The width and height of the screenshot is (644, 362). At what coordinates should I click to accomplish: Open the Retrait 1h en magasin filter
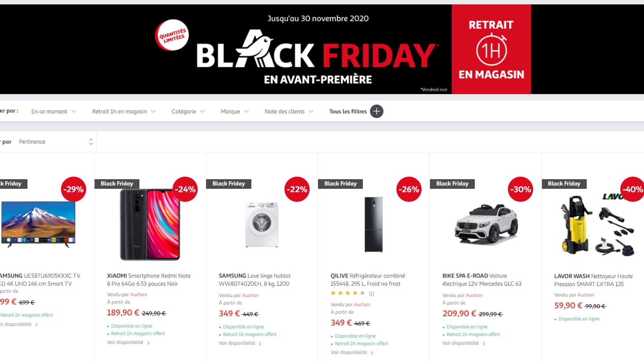(x=124, y=111)
